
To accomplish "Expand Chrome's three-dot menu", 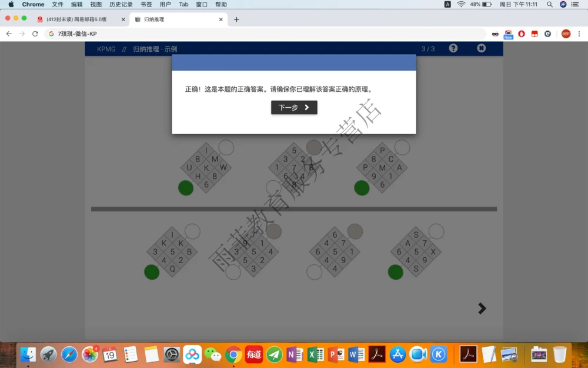I will tap(579, 34).
